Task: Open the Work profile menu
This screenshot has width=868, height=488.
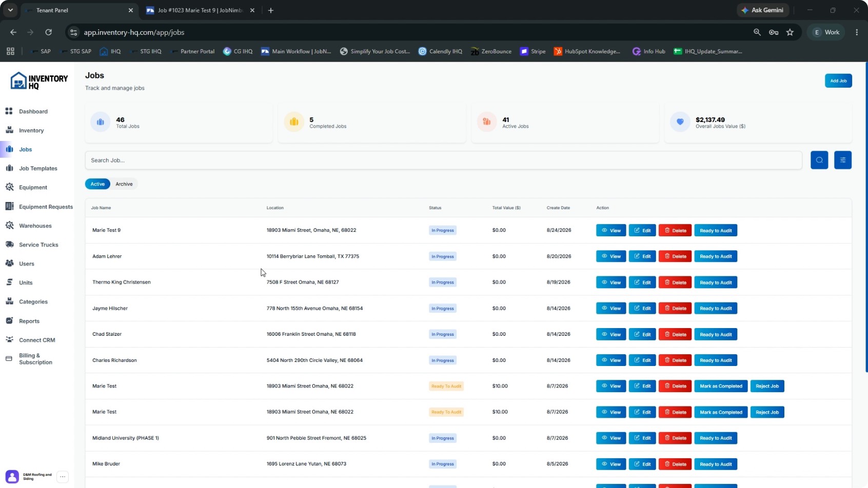Action: [826, 32]
